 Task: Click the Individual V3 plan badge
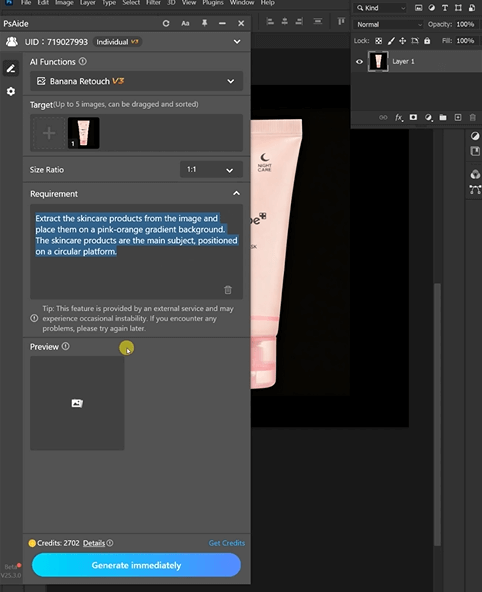117,42
